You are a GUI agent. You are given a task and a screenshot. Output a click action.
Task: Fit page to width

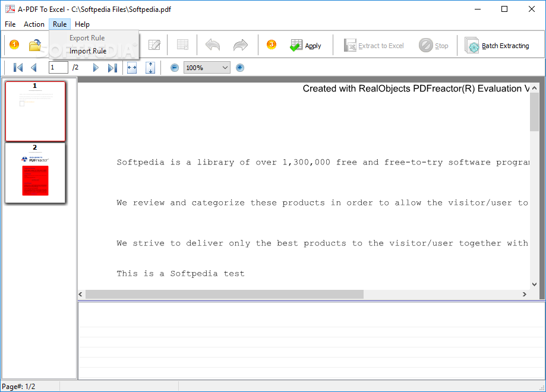(x=132, y=68)
